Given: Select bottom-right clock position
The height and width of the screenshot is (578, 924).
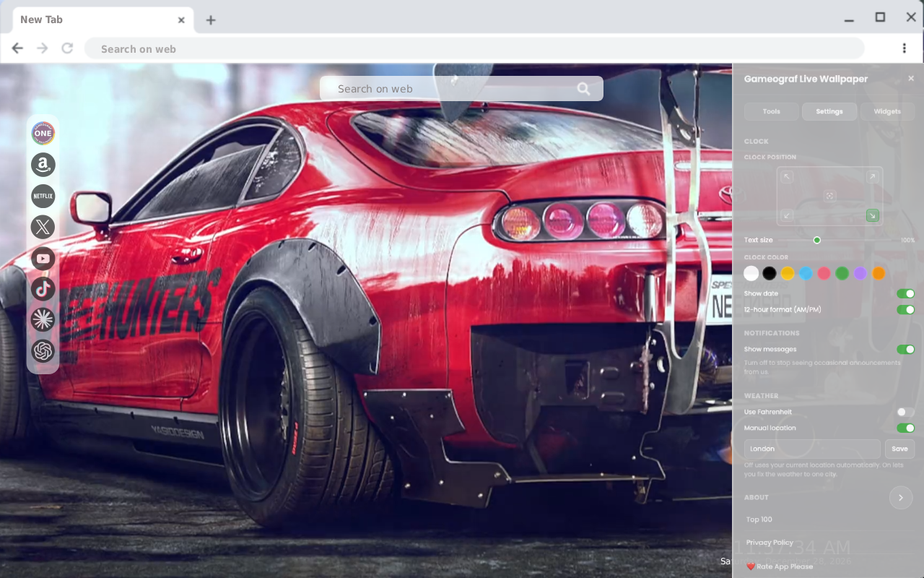Looking at the screenshot, I should click(x=873, y=215).
